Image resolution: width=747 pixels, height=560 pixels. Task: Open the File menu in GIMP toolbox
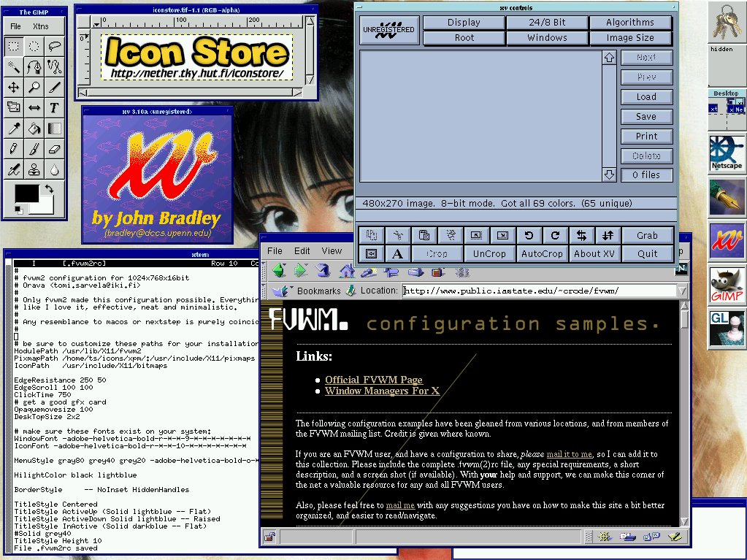click(16, 26)
